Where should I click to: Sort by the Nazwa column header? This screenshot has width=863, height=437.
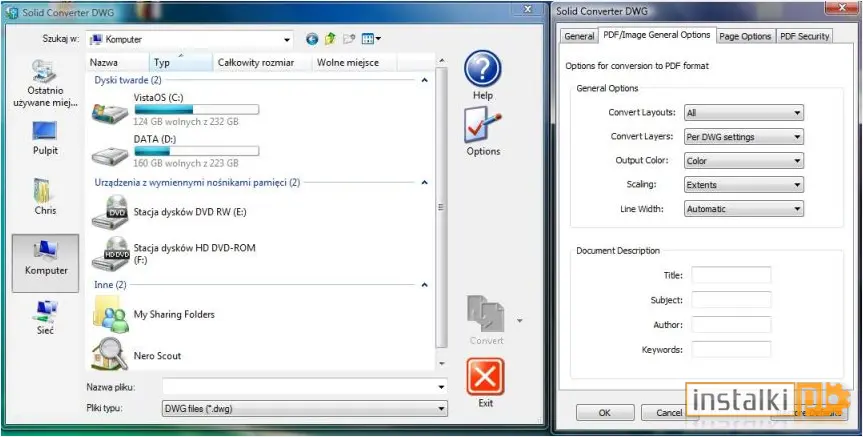[x=117, y=62]
